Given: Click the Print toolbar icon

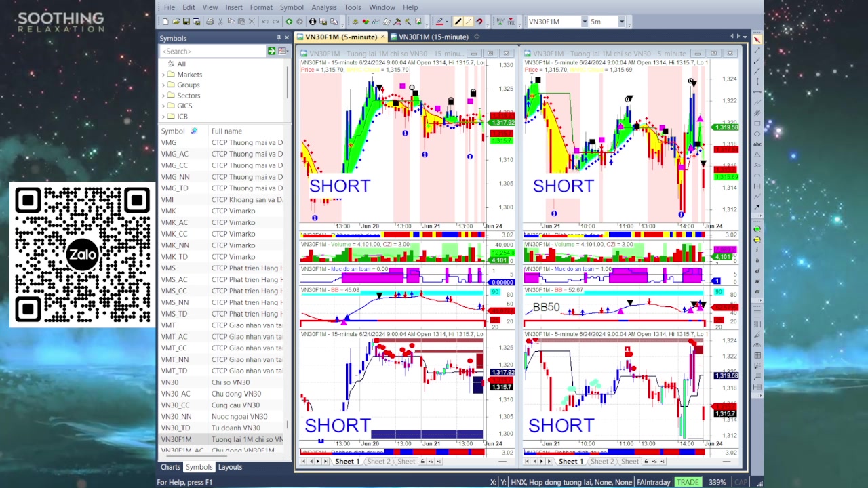Looking at the screenshot, I should tap(210, 22).
